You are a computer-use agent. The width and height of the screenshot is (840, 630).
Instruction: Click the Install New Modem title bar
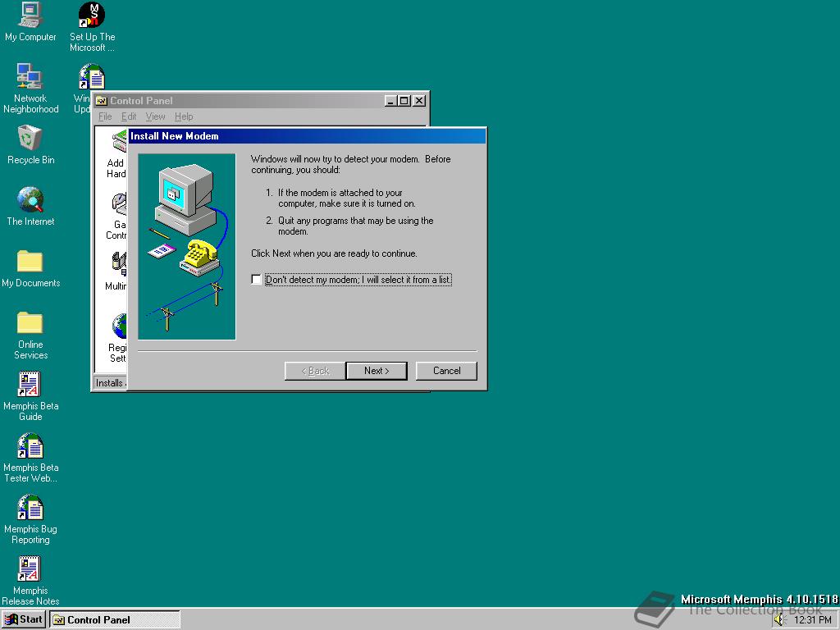tap(308, 136)
